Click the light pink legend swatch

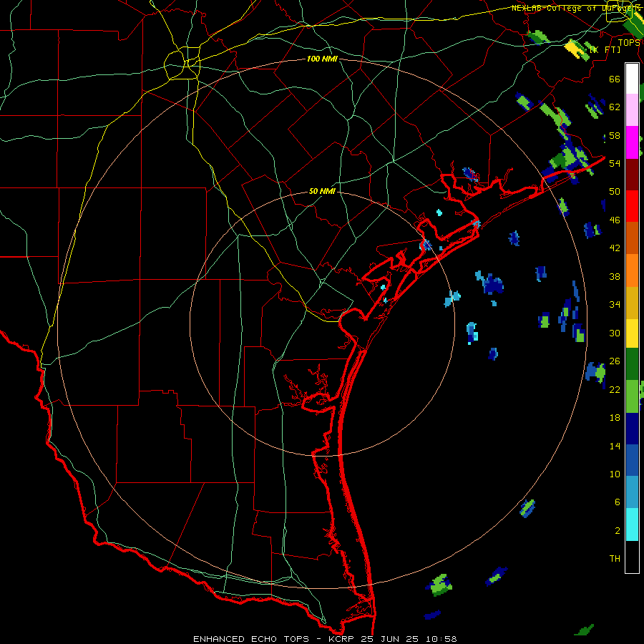[632, 109]
